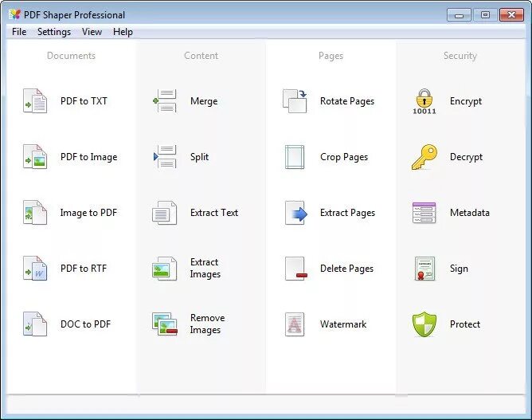Choose the Delete Pages label
Viewport: 532px width, 420px height.
(x=346, y=269)
